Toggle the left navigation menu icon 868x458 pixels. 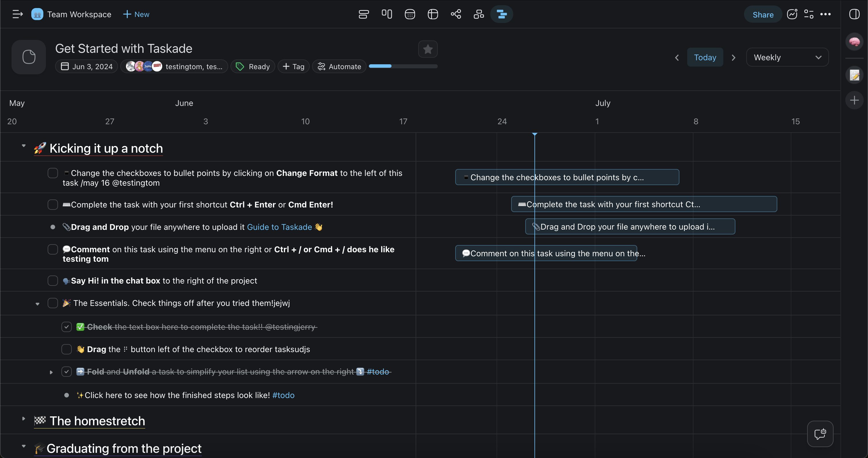click(18, 14)
